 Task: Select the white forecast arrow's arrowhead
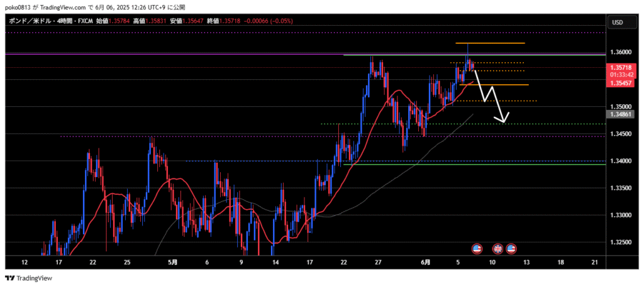(502, 119)
